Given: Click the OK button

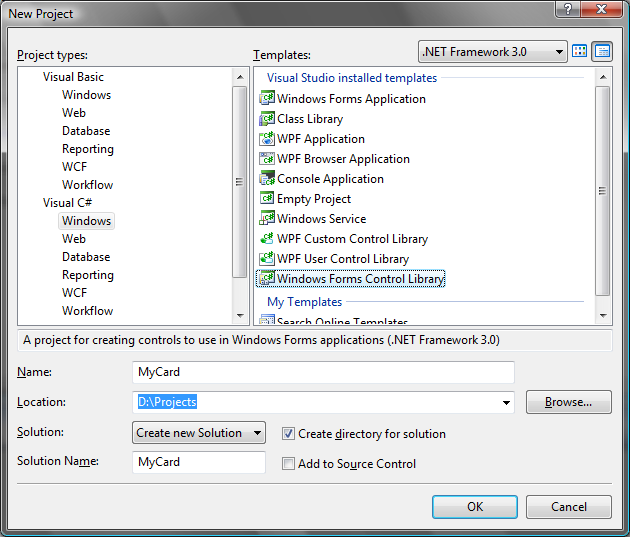Looking at the screenshot, I should pos(475,507).
